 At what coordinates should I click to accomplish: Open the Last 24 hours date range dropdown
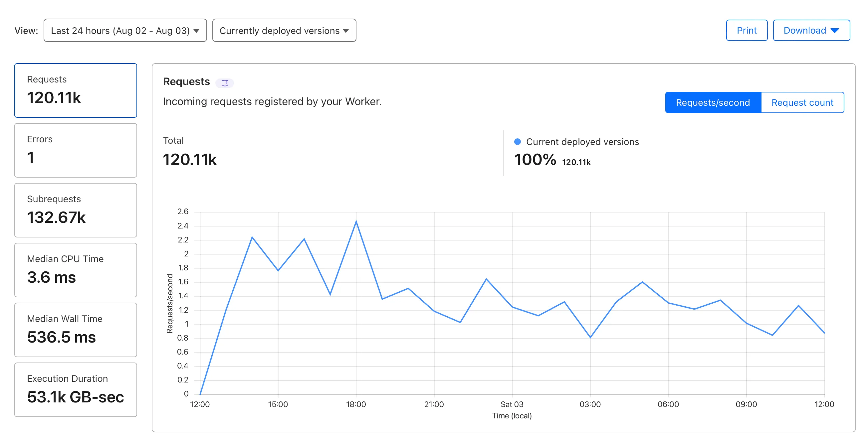pyautogui.click(x=125, y=30)
